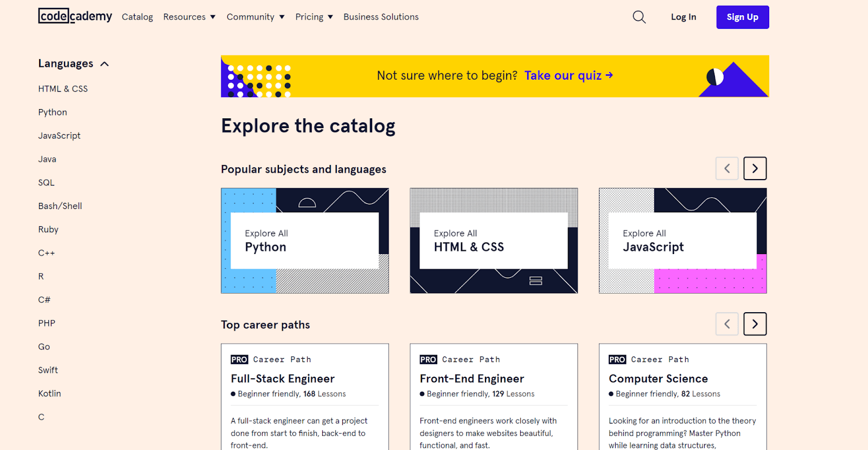Go to next popular subjects slide
This screenshot has width=868, height=450.
click(755, 168)
